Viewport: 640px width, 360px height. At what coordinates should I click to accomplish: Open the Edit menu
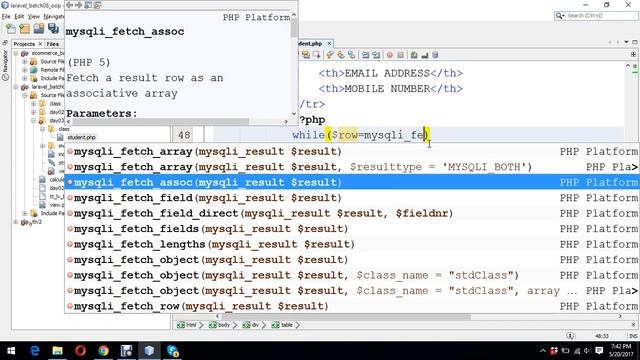[x=19, y=16]
